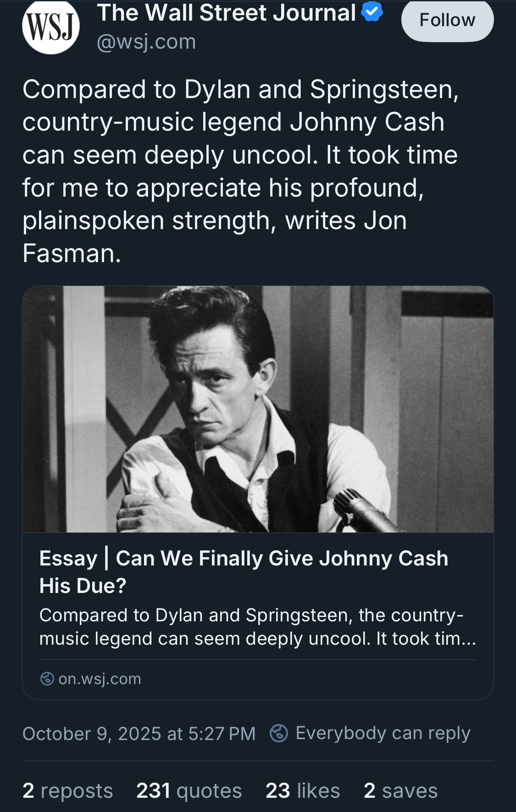The width and height of the screenshot is (516, 812).
Task: Click the microphone in the article photo
Action: coord(362,510)
